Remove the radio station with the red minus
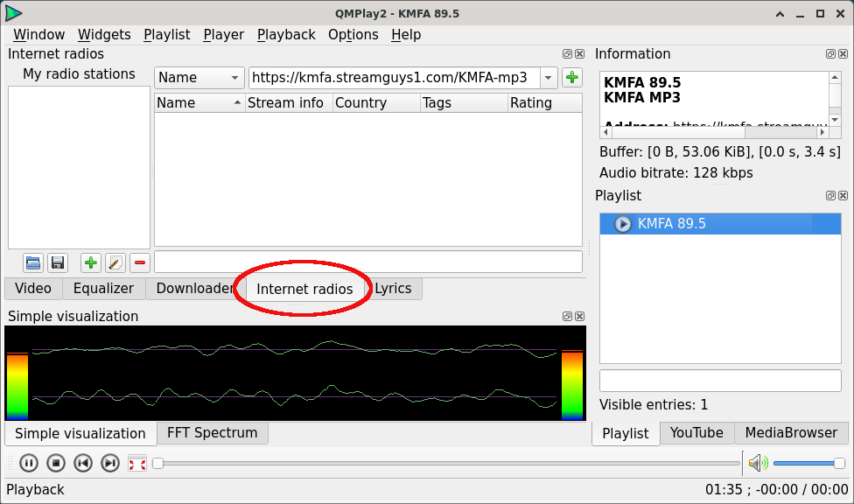854x504 pixels. pos(139,263)
